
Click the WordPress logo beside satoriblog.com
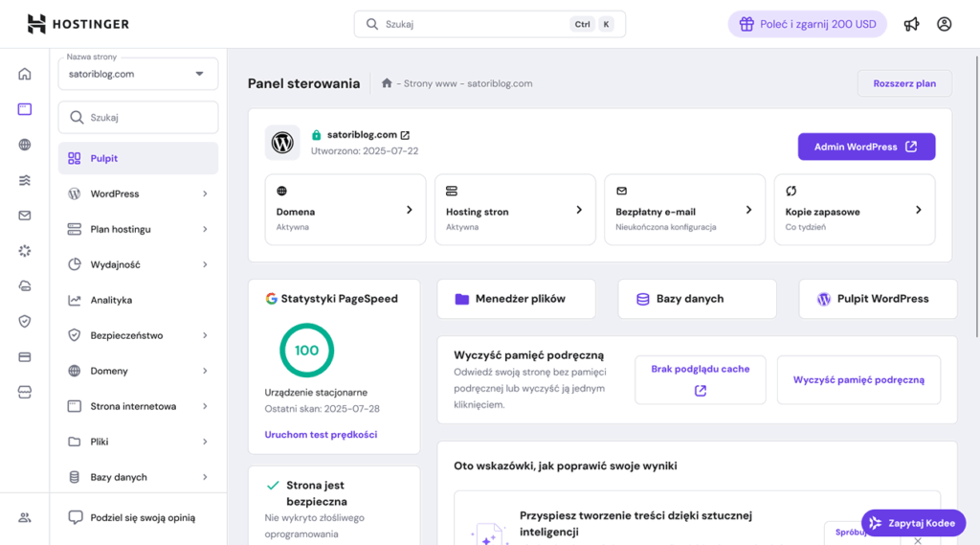[282, 143]
